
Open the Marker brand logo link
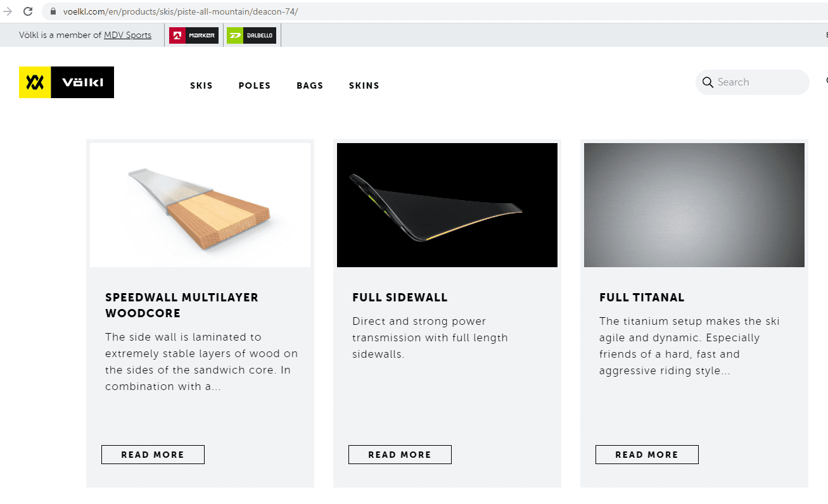click(x=194, y=35)
